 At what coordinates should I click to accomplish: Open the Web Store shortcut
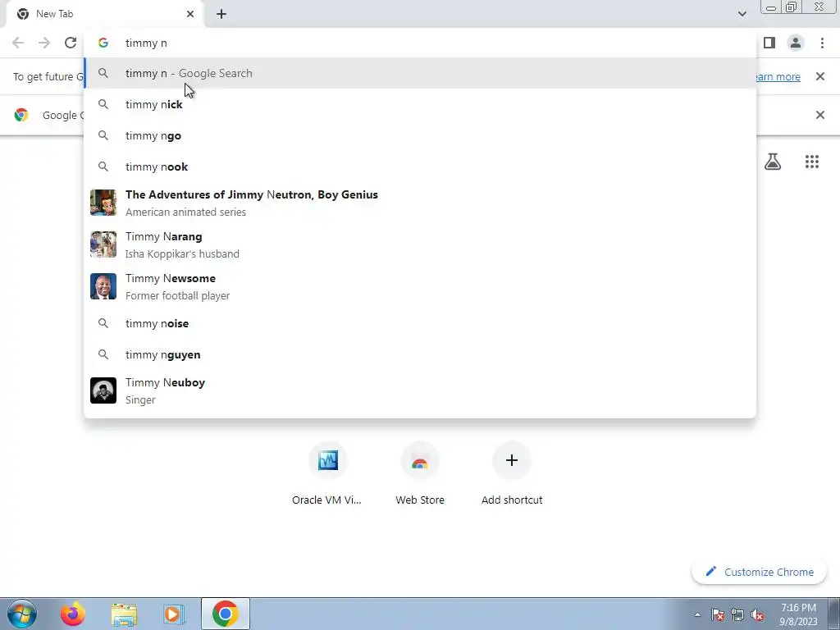(x=420, y=474)
